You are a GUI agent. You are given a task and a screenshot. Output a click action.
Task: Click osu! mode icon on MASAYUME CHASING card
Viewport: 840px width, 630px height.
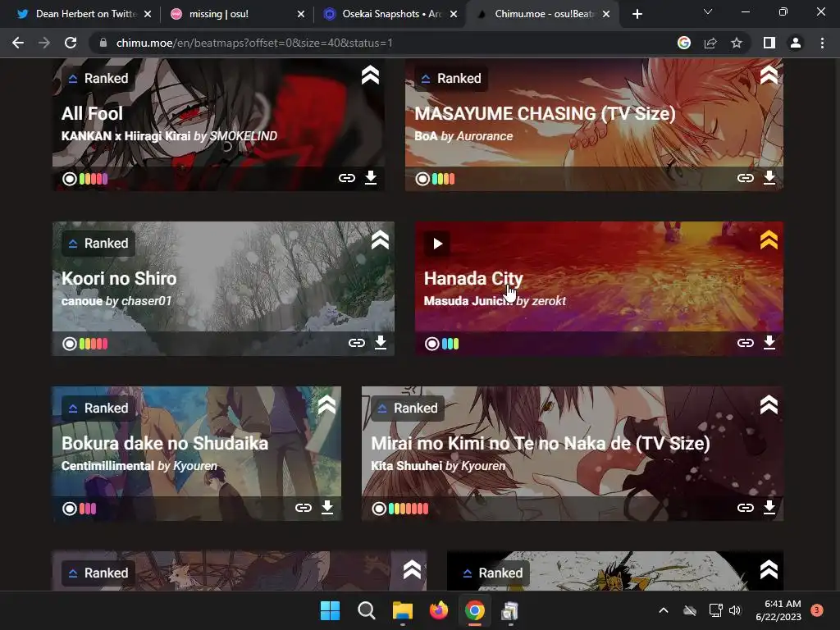422,179
